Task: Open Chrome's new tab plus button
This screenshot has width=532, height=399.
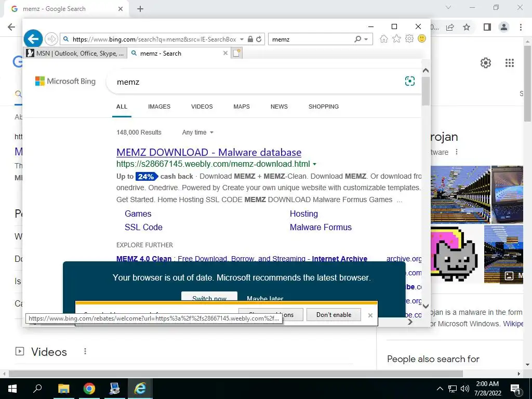Action: (x=140, y=9)
